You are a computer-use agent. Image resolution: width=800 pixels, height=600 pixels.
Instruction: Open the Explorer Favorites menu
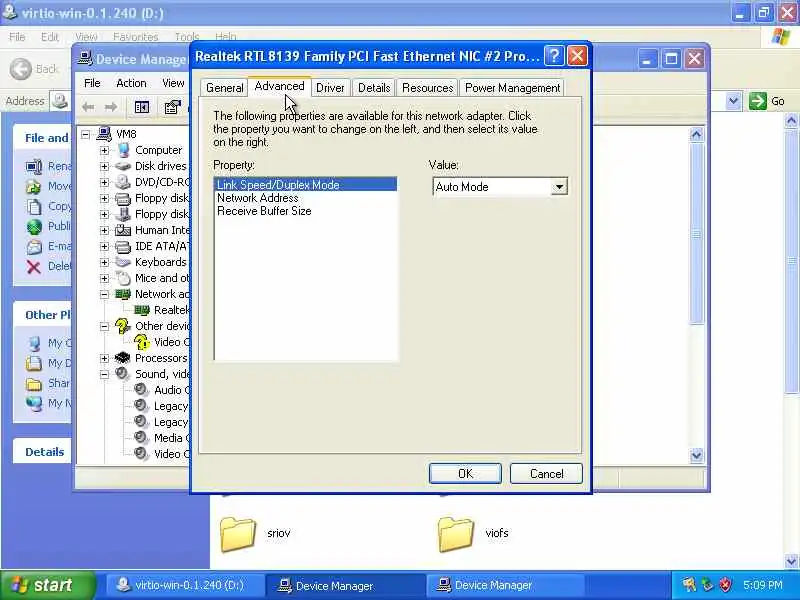coord(135,37)
